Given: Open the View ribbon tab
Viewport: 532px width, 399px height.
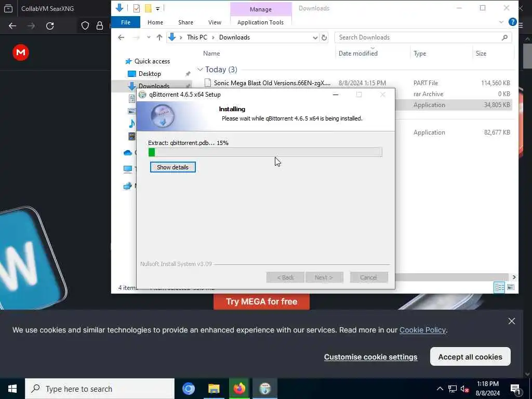Looking at the screenshot, I should [215, 22].
